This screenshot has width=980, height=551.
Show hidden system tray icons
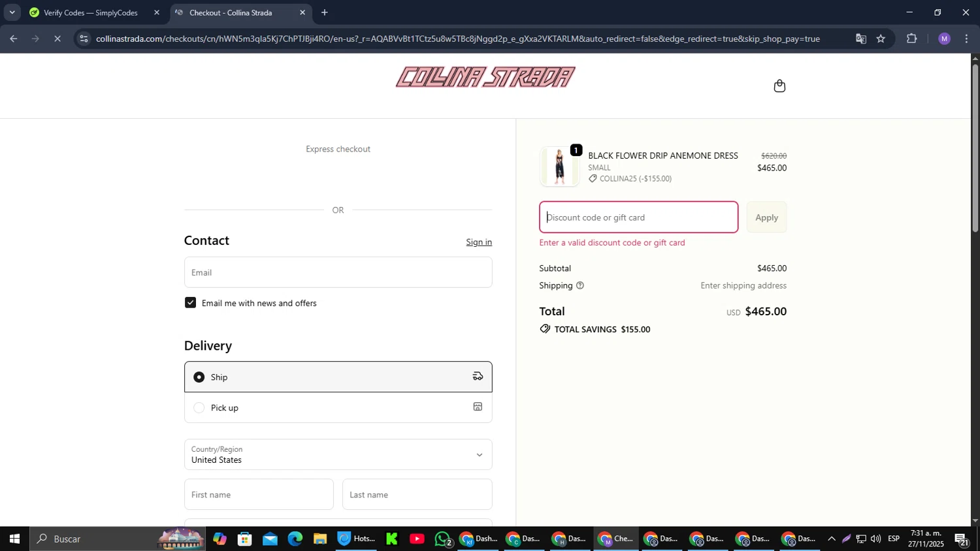(831, 539)
